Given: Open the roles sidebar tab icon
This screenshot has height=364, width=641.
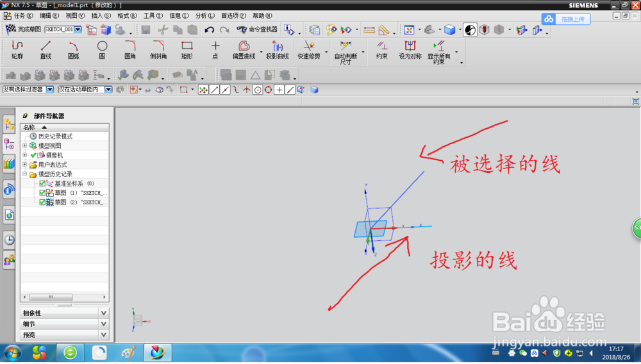Looking at the screenshot, I should coord(9,260).
